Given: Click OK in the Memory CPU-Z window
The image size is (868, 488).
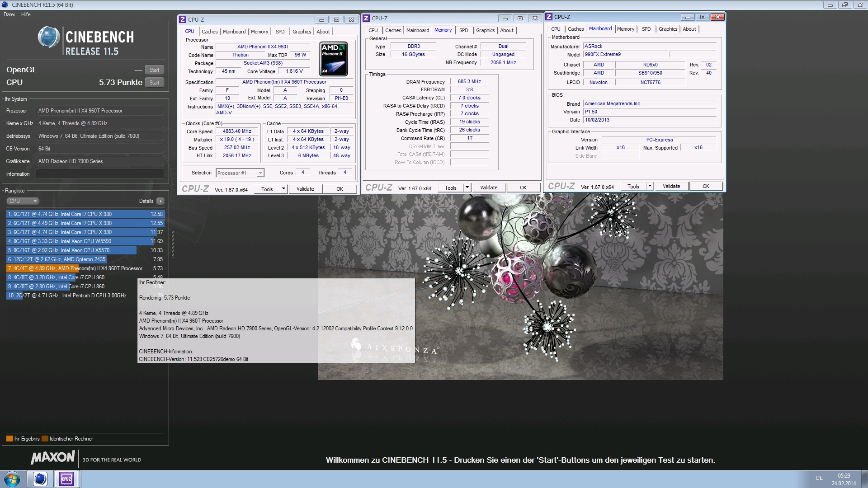Looking at the screenshot, I should point(523,188).
